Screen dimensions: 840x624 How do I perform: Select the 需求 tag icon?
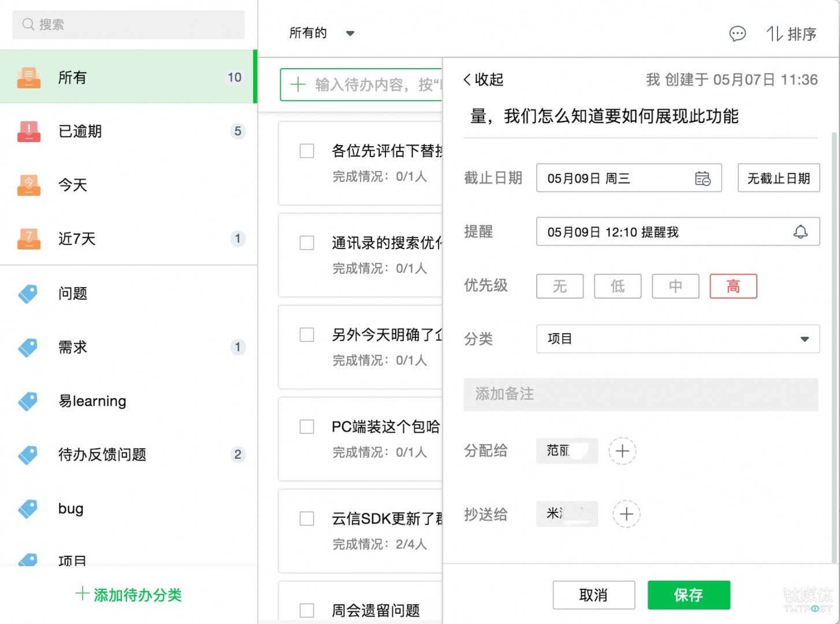click(x=28, y=347)
